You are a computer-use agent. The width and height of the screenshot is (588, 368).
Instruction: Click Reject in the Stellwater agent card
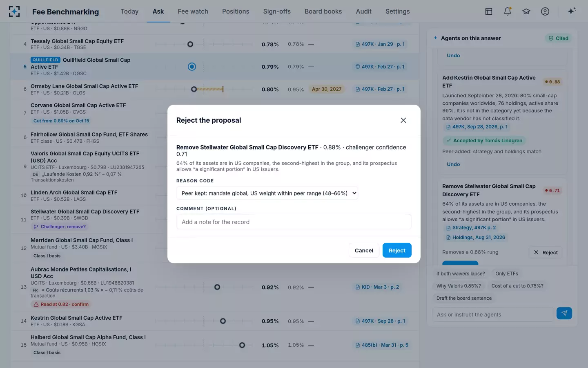546,252
